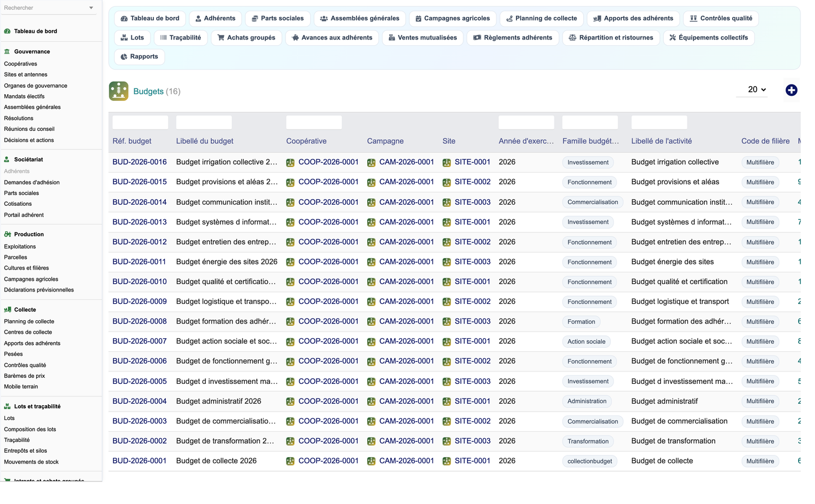
Task: Open the Lots tab
Action: pos(133,38)
